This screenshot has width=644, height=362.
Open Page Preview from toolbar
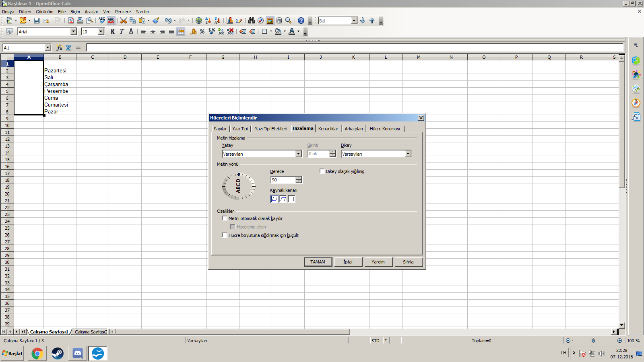[89, 21]
